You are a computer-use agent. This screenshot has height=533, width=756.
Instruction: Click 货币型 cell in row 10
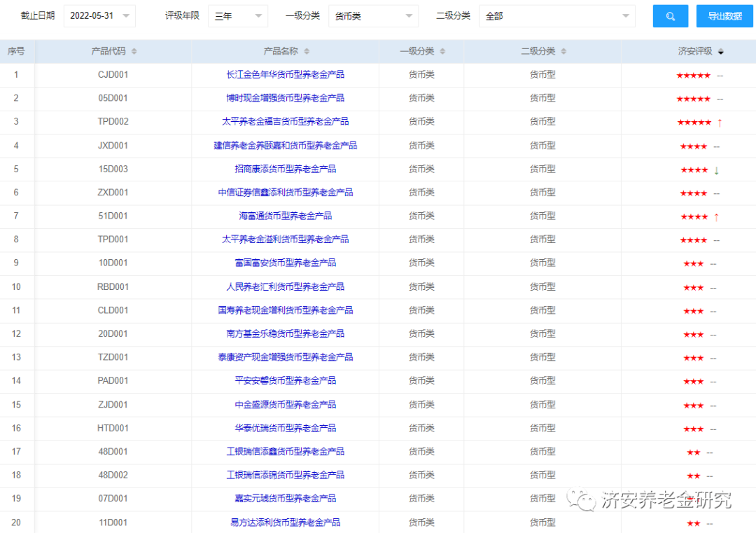click(542, 286)
